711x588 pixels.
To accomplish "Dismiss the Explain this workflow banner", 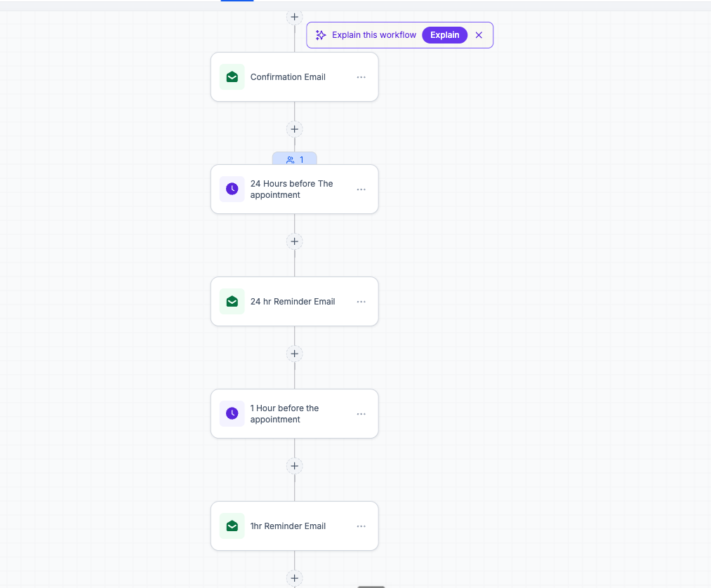I will (x=479, y=35).
